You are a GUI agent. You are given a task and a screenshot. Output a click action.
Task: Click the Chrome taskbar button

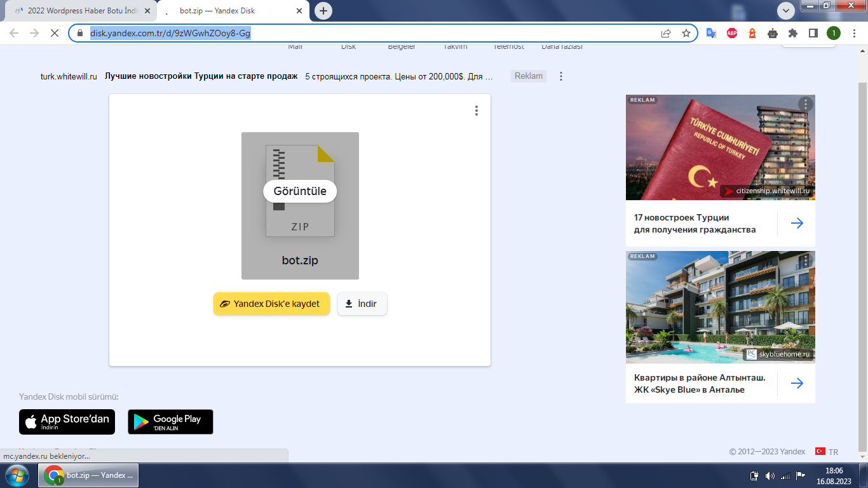(x=88, y=475)
